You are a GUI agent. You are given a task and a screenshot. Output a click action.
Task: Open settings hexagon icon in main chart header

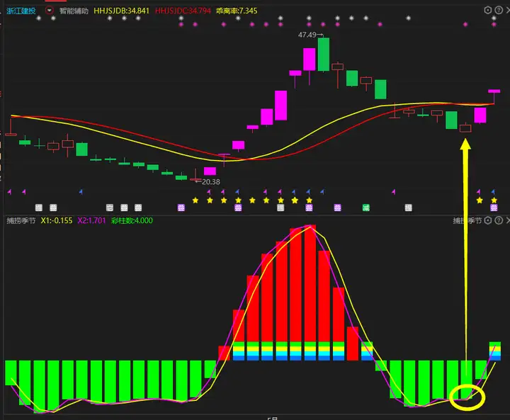tap(487, 11)
